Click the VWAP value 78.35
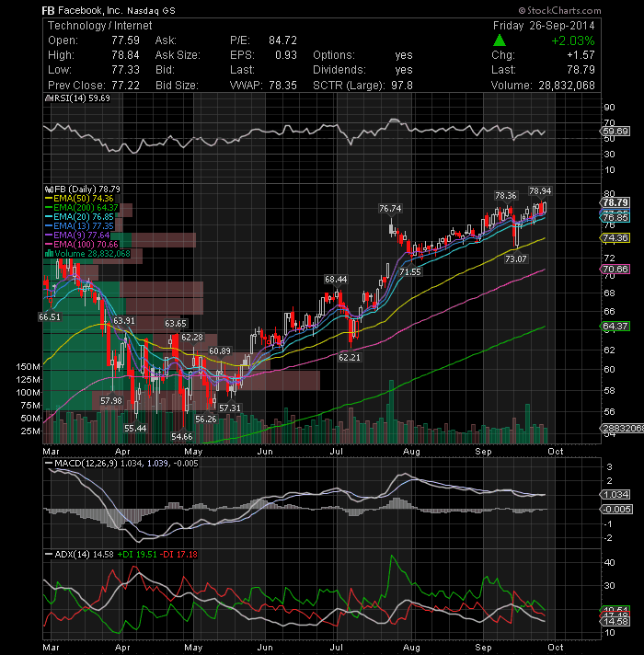The image size is (644, 655). (x=282, y=86)
